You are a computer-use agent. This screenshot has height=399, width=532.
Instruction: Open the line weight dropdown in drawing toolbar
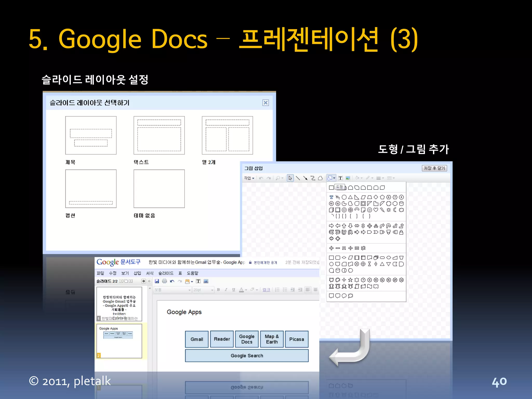pos(380,178)
